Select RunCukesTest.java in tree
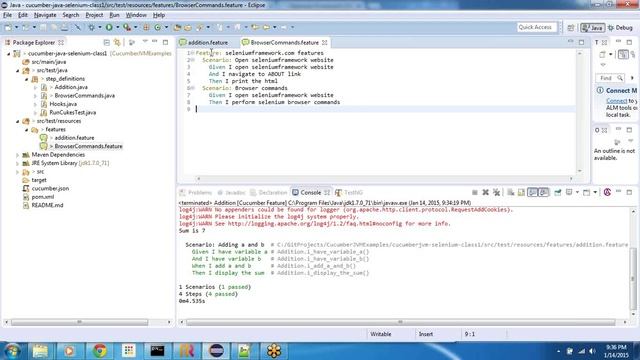The image size is (640, 360). (73, 113)
